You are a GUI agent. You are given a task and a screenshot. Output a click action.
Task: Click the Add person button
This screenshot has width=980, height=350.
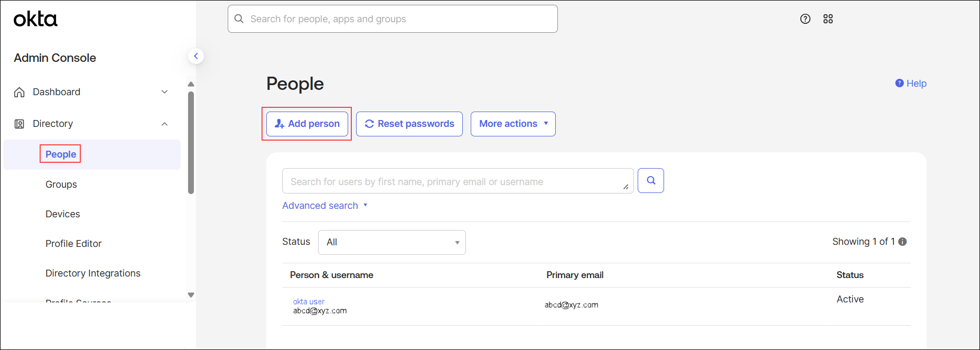click(x=307, y=124)
